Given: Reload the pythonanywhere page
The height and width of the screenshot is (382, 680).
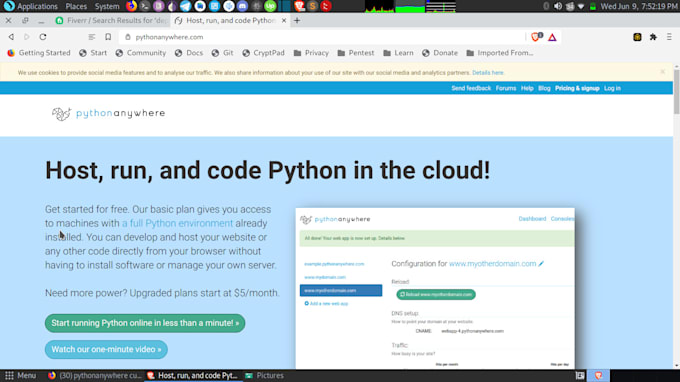Looking at the screenshot, I should (x=42, y=37).
